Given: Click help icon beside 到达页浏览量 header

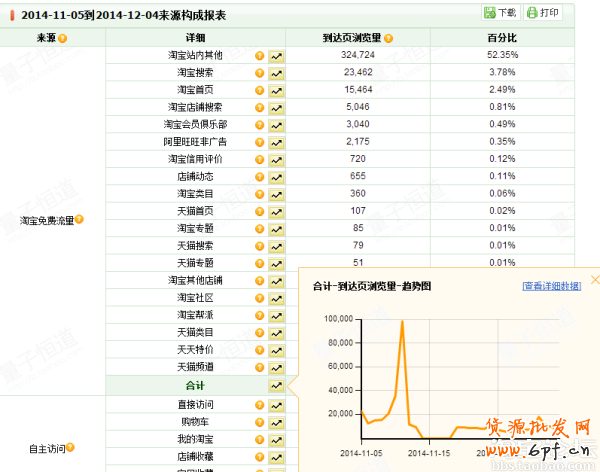Looking at the screenshot, I should (389, 38).
